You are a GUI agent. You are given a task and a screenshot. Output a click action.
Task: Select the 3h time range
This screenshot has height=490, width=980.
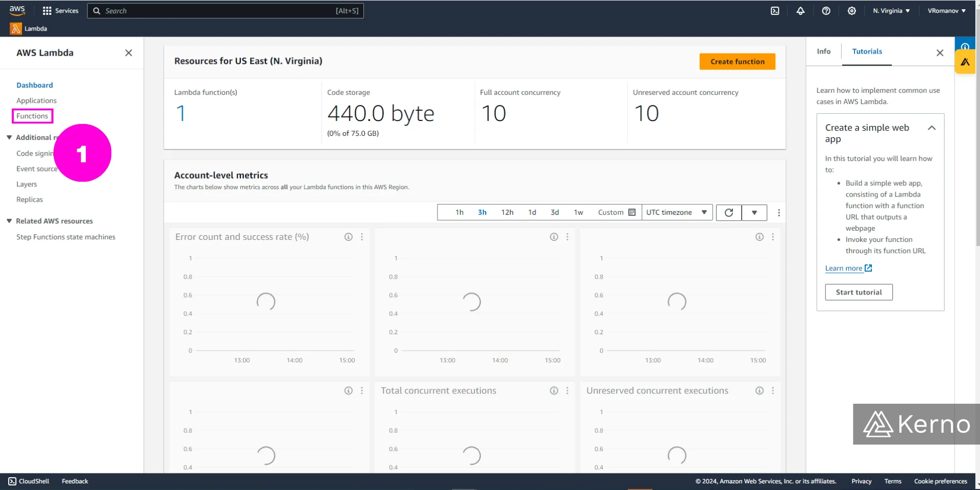click(x=482, y=212)
